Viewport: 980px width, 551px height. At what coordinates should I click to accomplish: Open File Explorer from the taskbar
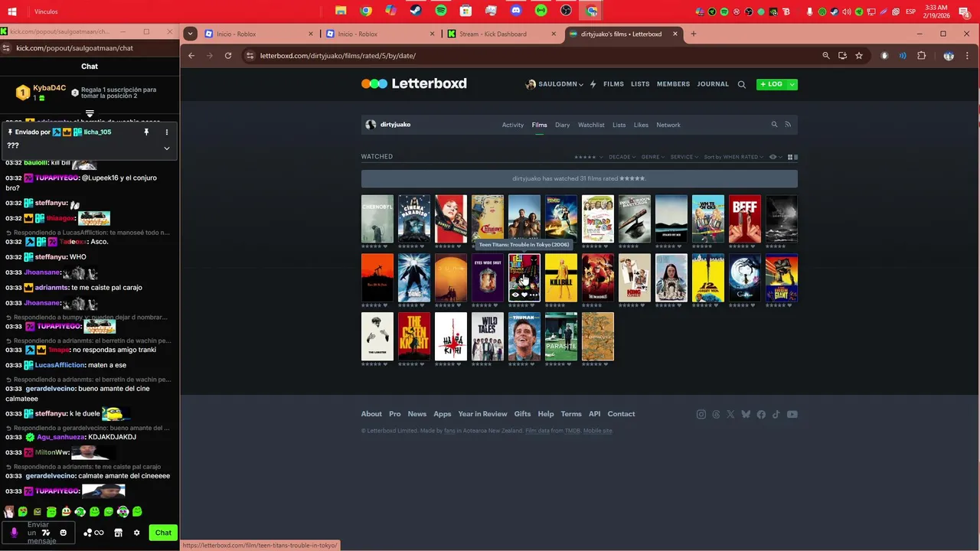pos(341,11)
